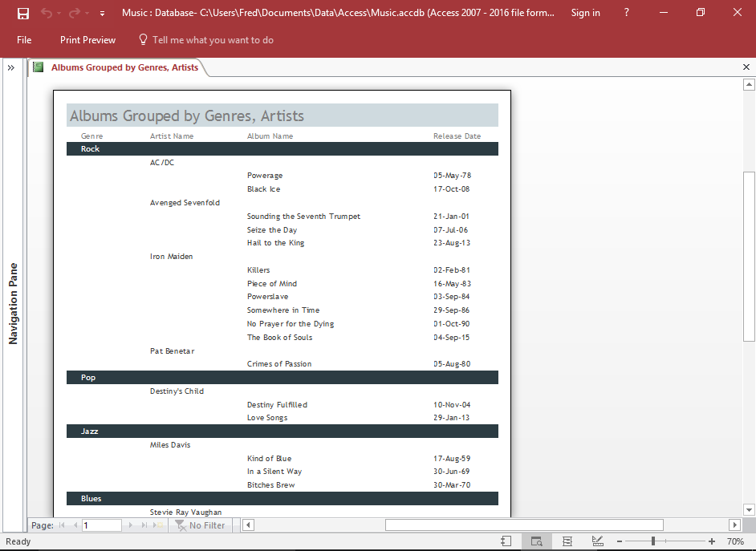Click the Tell Me lightbulb icon
The height and width of the screenshot is (551, 756).
tap(142, 39)
